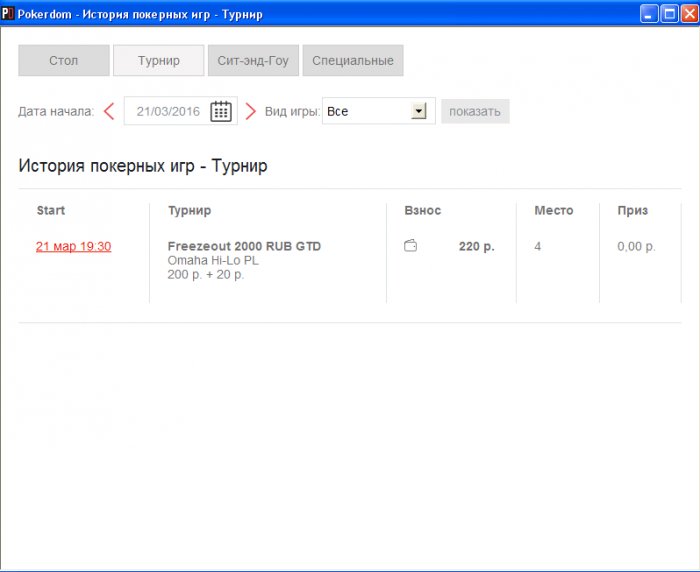Screen dimensions: 700x572
Task: Click the Приз column header
Action: 632,211
